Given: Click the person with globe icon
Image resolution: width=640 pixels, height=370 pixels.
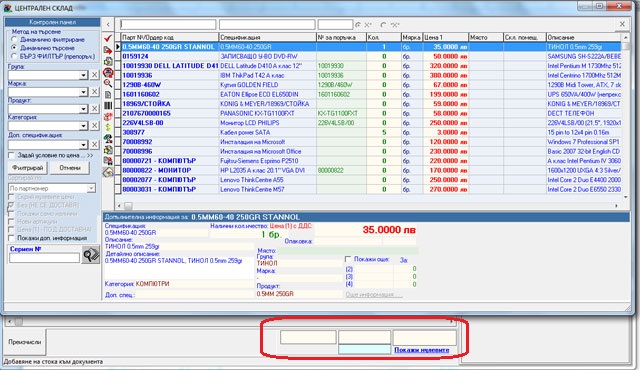Looking at the screenshot, I should click(108, 139).
